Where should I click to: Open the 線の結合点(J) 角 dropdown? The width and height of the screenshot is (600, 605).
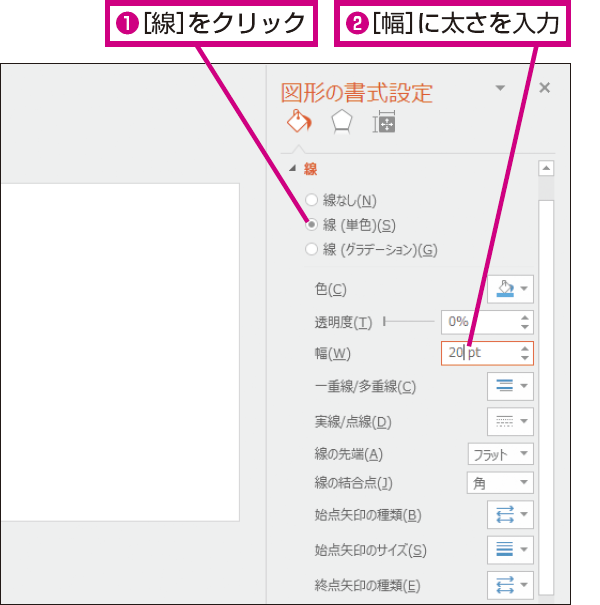pyautogui.click(x=500, y=483)
